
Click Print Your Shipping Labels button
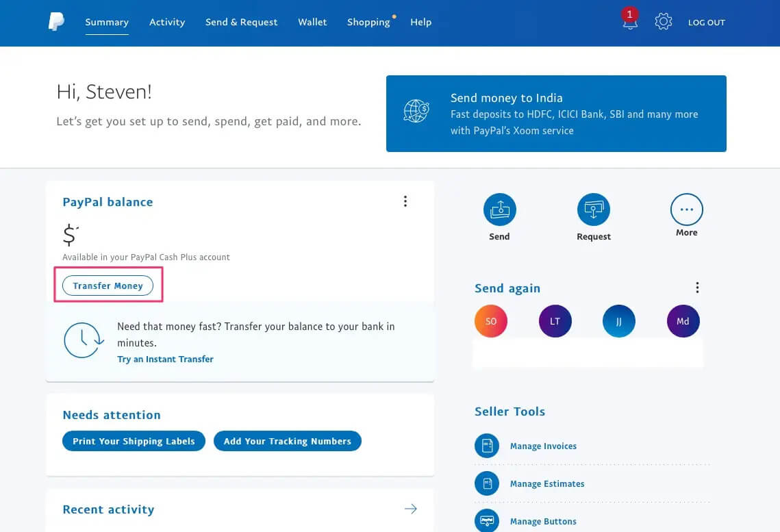pos(134,441)
